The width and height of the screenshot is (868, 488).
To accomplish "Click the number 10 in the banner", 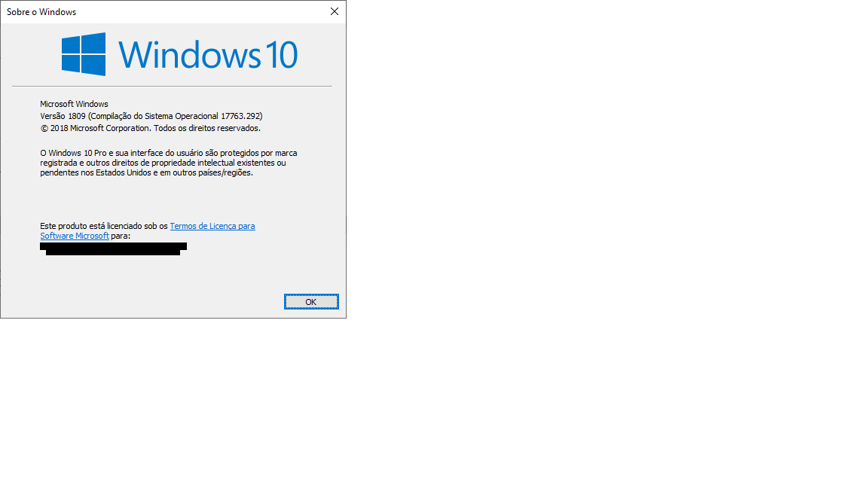I will [x=280, y=55].
